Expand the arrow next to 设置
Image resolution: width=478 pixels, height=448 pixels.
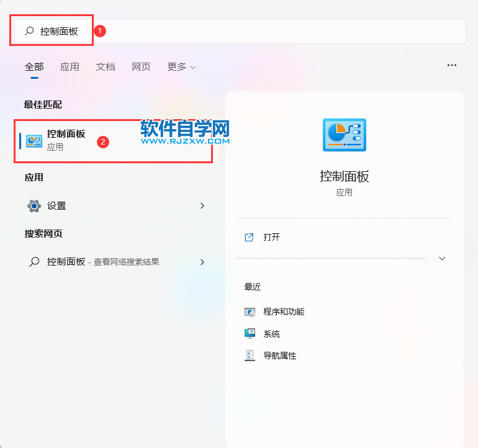pyautogui.click(x=202, y=205)
